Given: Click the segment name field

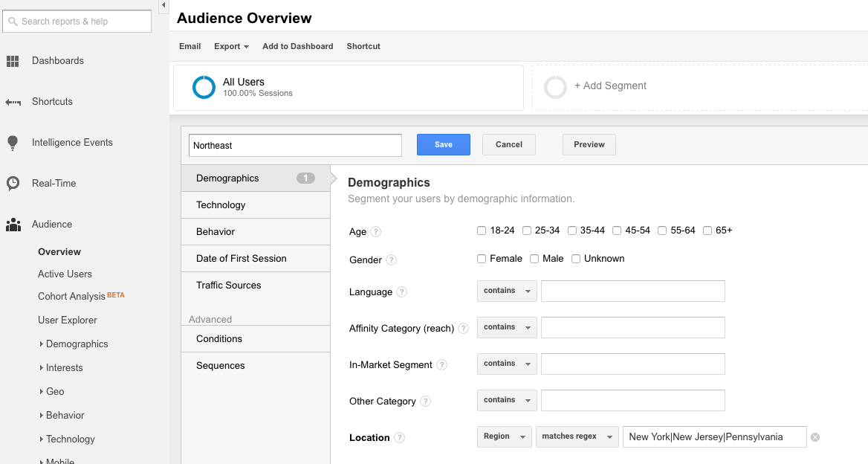Looking at the screenshot, I should pos(295,146).
